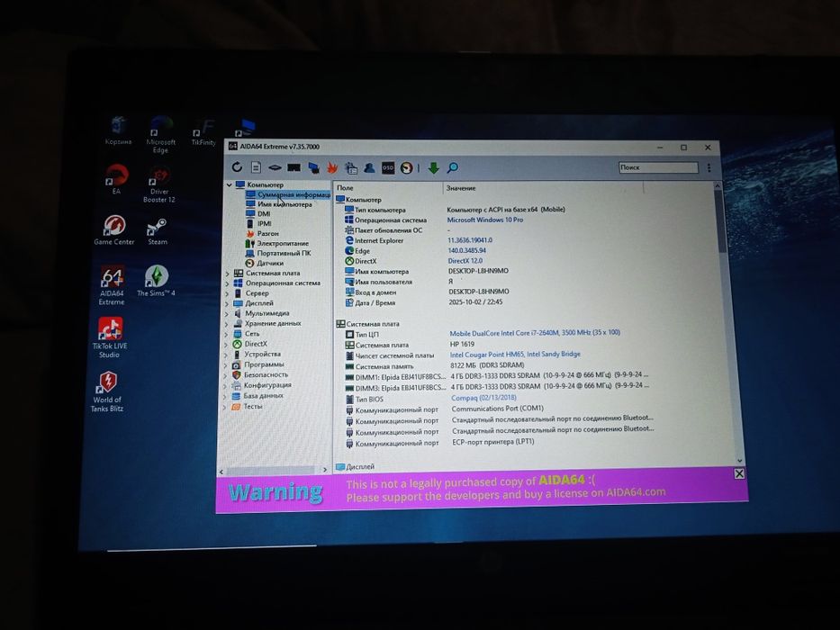Expand the Системная плата tree node
840x630 pixels.
point(227,274)
